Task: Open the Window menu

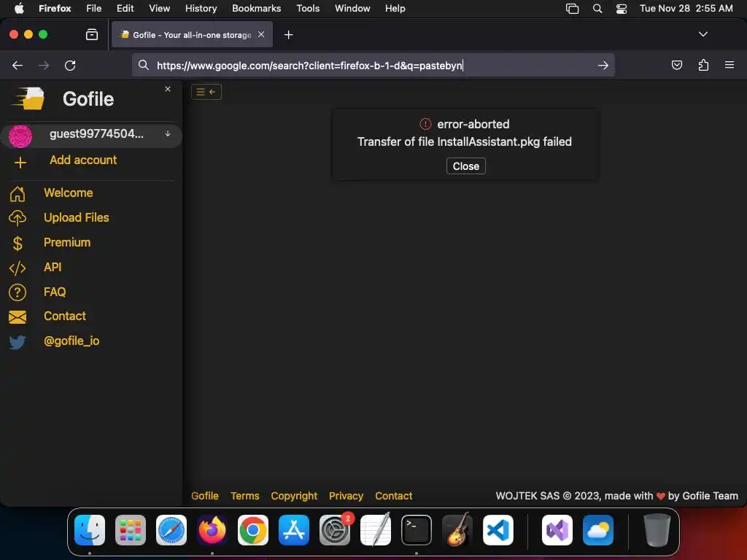Action: 352,9
